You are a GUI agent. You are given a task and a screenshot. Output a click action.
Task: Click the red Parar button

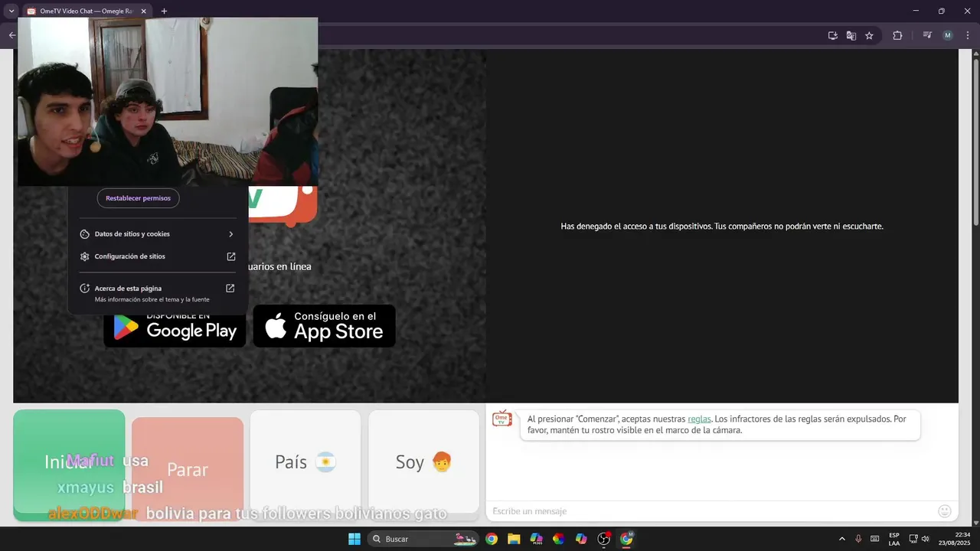point(188,469)
